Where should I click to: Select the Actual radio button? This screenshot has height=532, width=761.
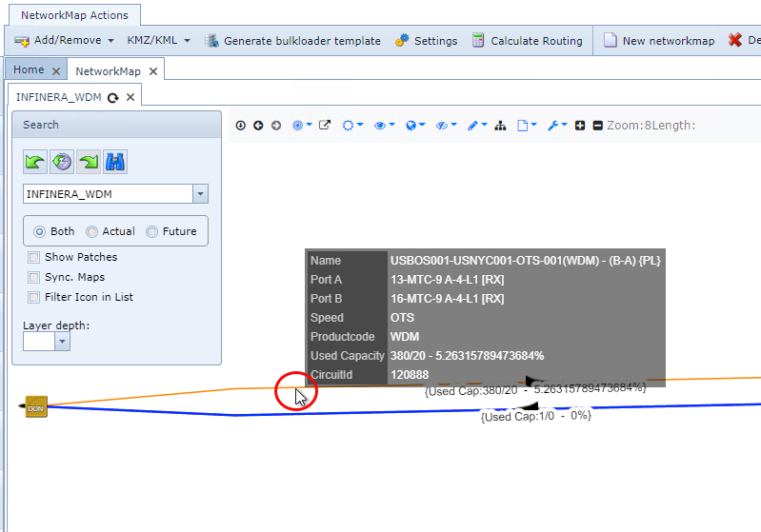92,231
